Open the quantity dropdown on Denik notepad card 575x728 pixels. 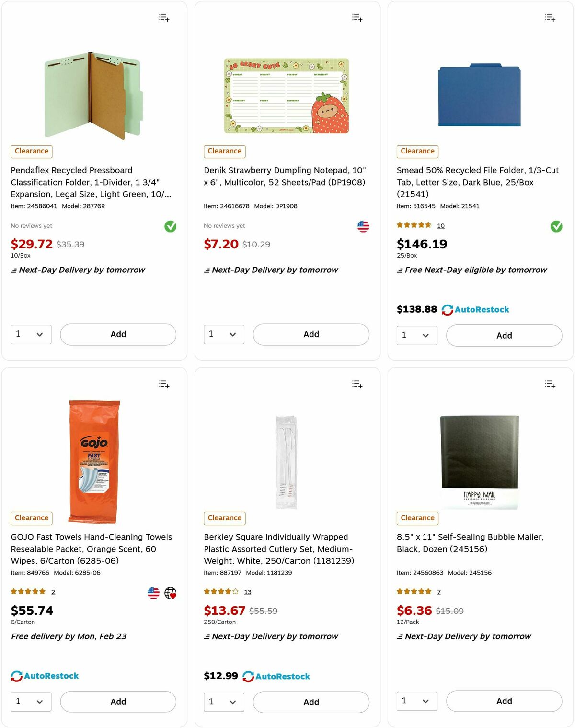click(x=224, y=334)
